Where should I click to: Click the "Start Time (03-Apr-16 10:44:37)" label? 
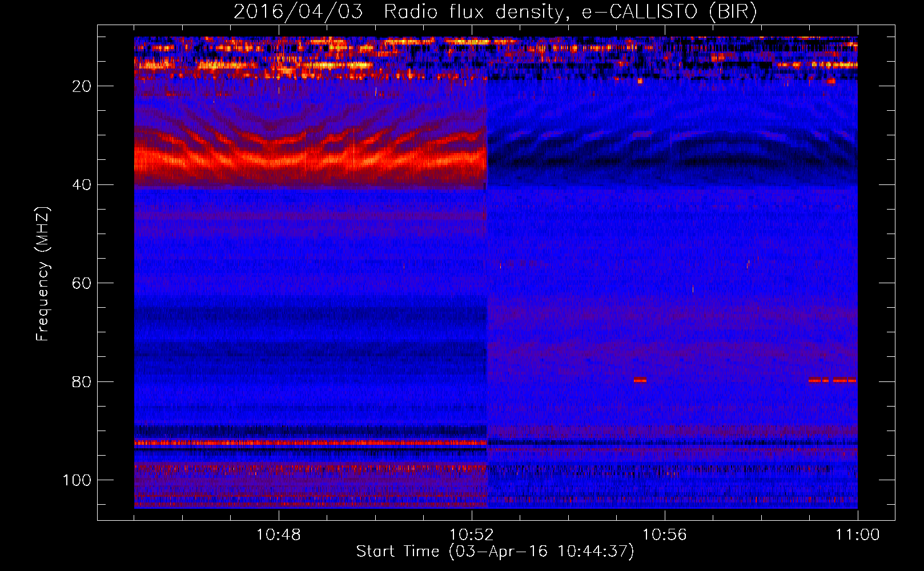495,552
